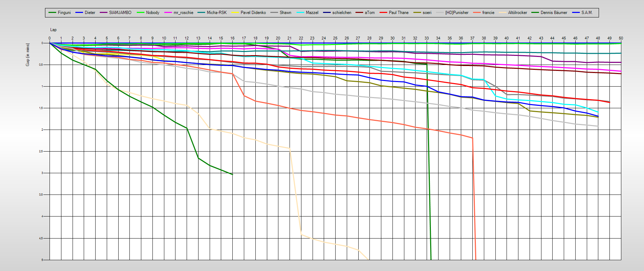
Task: Select the francie legend label
Action: [488, 13]
